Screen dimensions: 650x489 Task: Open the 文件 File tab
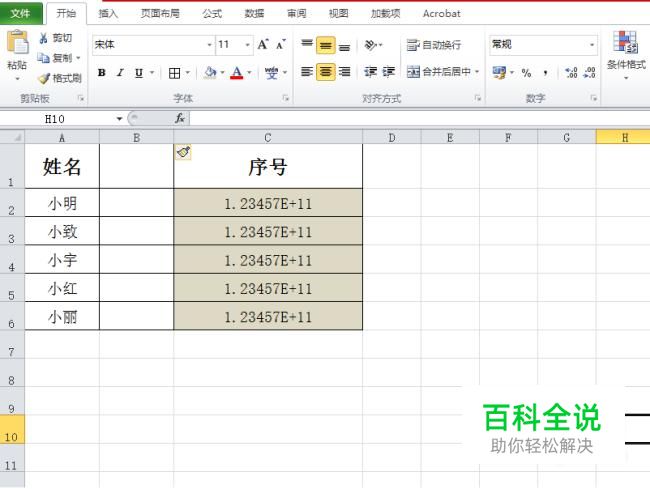click(x=20, y=13)
